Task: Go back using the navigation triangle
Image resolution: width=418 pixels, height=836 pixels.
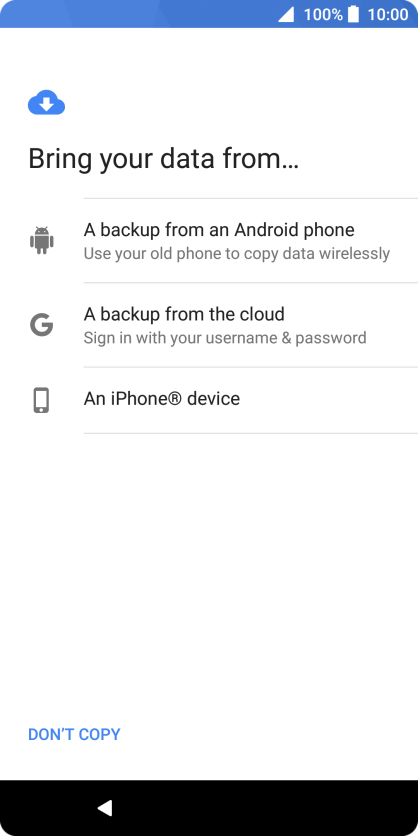Action: tap(104, 808)
